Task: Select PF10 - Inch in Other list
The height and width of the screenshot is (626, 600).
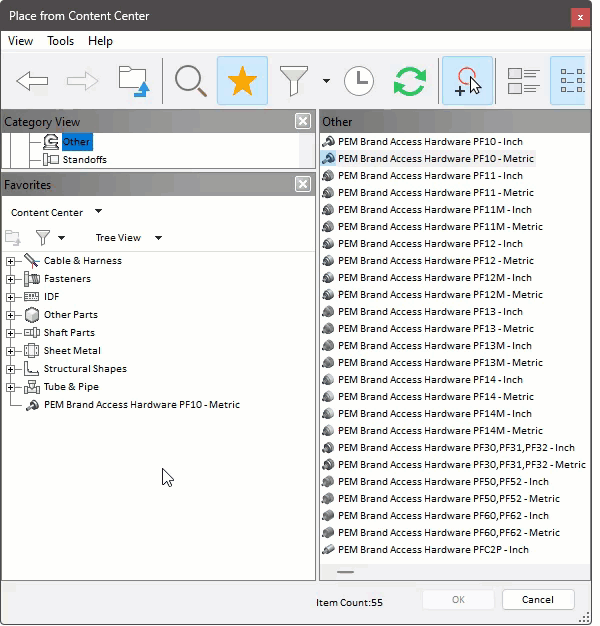Action: click(x=430, y=142)
